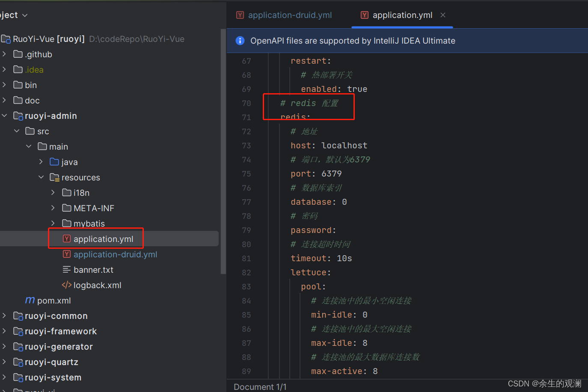Screen dimensions: 588x392
Task: Click the doc folder icon
Action: [18, 100]
